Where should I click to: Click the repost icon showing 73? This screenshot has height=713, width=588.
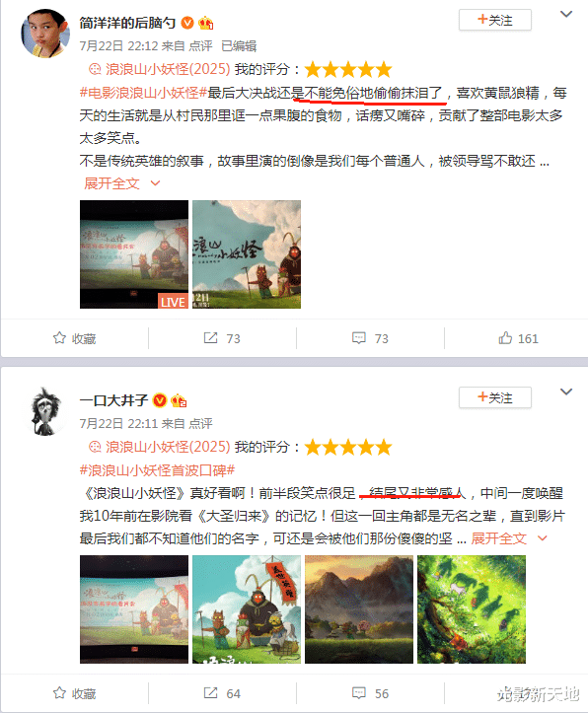click(x=210, y=338)
